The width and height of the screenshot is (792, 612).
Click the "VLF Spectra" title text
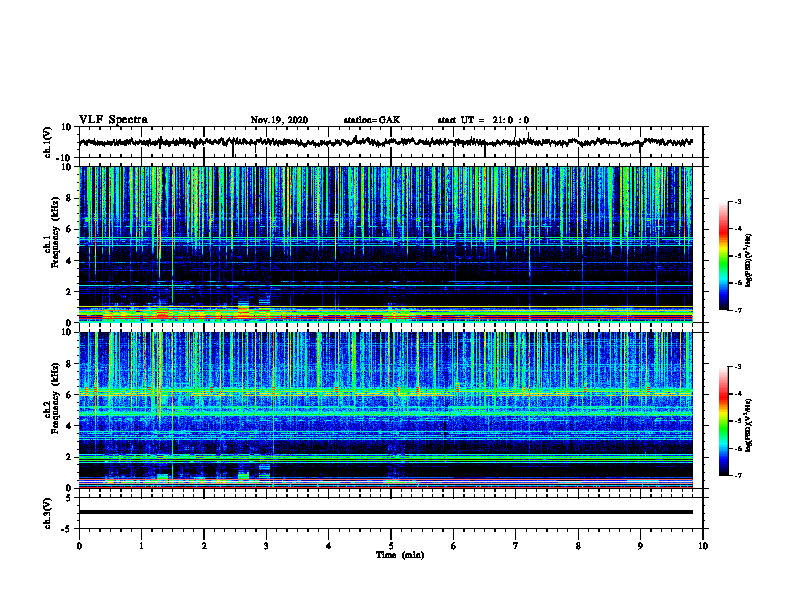113,120
